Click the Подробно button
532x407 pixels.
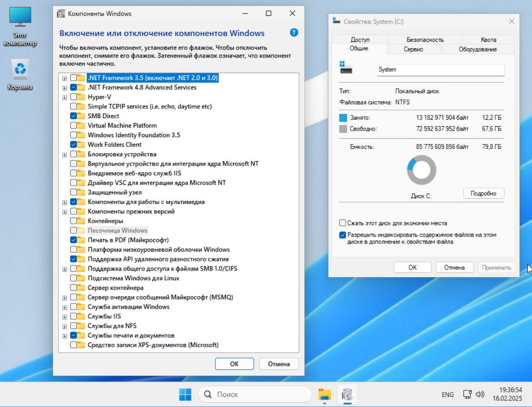[483, 194]
